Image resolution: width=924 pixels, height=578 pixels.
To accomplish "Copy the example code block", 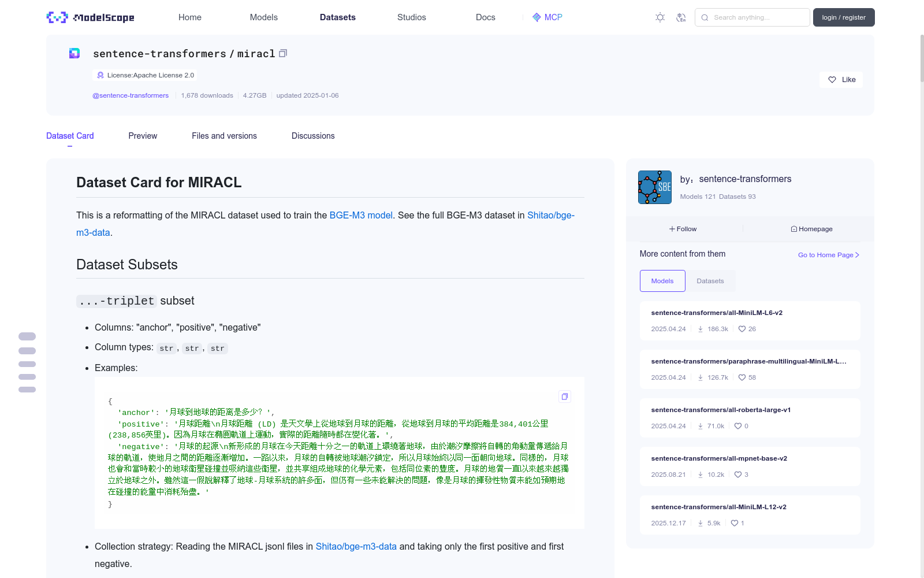I will (x=565, y=397).
